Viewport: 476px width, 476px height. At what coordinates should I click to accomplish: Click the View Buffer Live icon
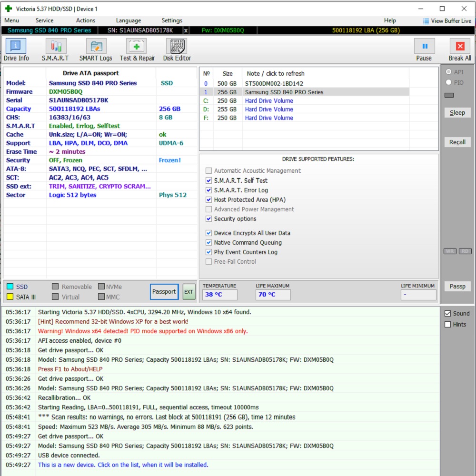click(x=426, y=21)
